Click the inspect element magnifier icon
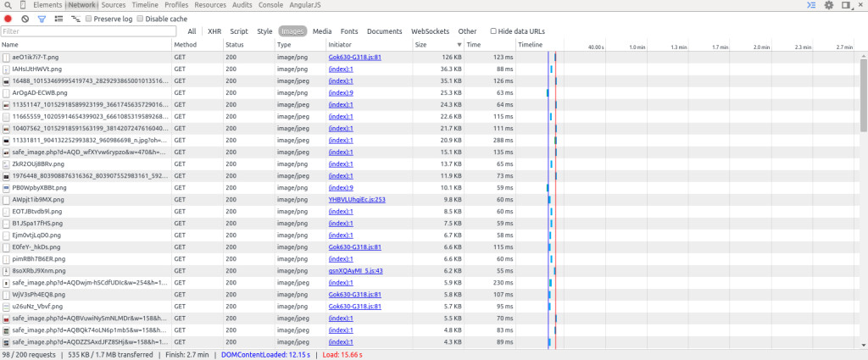Image resolution: width=868 pixels, height=360 pixels. tap(8, 5)
